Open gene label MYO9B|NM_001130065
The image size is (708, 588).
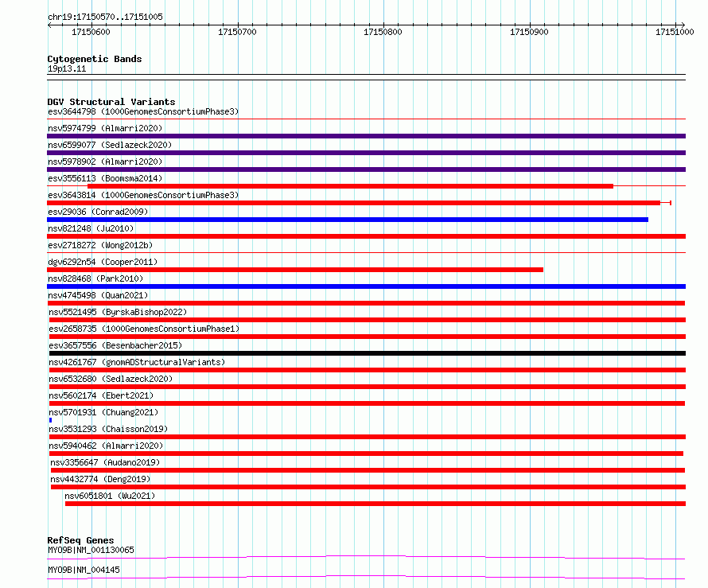pyautogui.click(x=91, y=550)
